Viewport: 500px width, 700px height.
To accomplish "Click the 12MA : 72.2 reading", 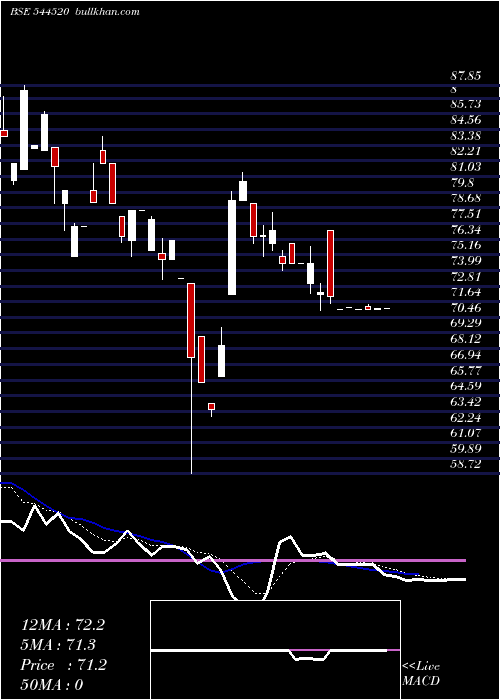I will coord(63,625).
